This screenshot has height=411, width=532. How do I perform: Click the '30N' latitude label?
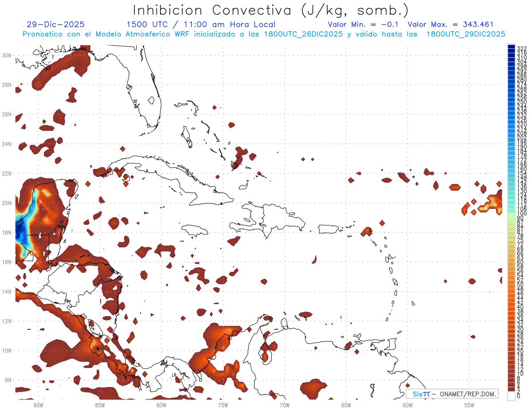tap(6, 55)
